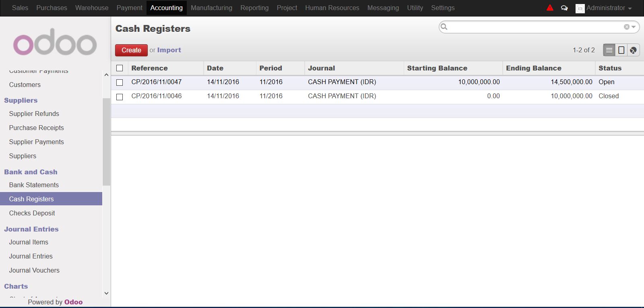Click Open status of CP/2016/11/0047
The image size is (644, 308).
coord(607,82)
